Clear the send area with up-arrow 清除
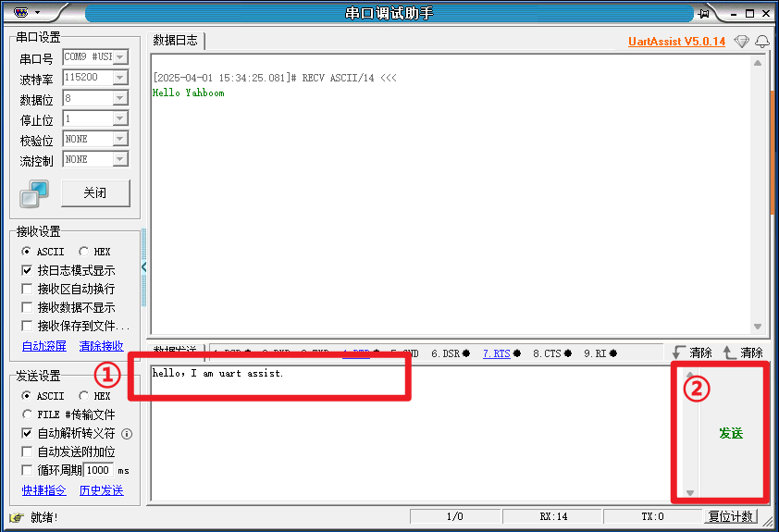This screenshot has width=779, height=532. 743,353
